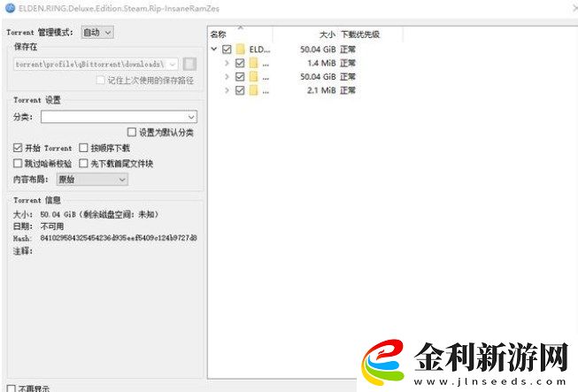
Task: Click the 1.4 MiB size value
Action: point(321,63)
